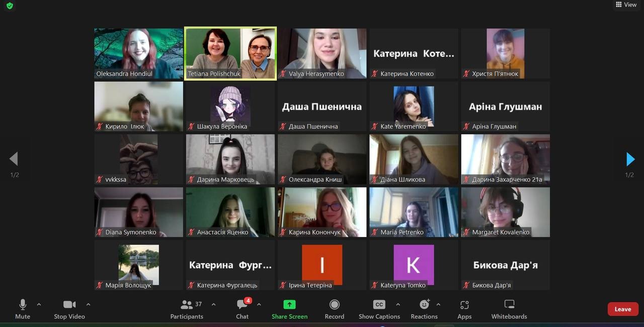The image size is (644, 327).
Task: Expand video options arrow beside Stop Video
Action: pos(89,304)
